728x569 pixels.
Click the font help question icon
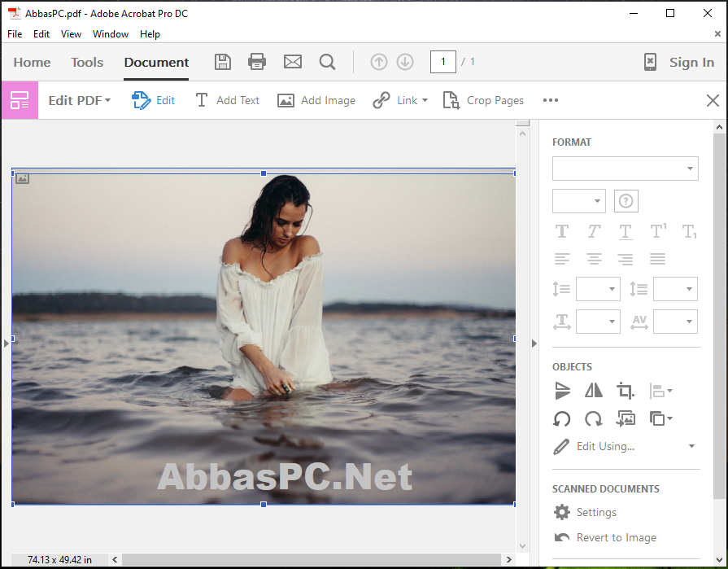pos(626,201)
